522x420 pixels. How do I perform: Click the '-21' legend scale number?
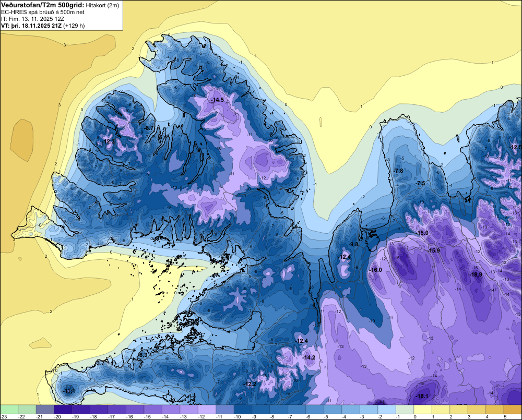point(40,417)
